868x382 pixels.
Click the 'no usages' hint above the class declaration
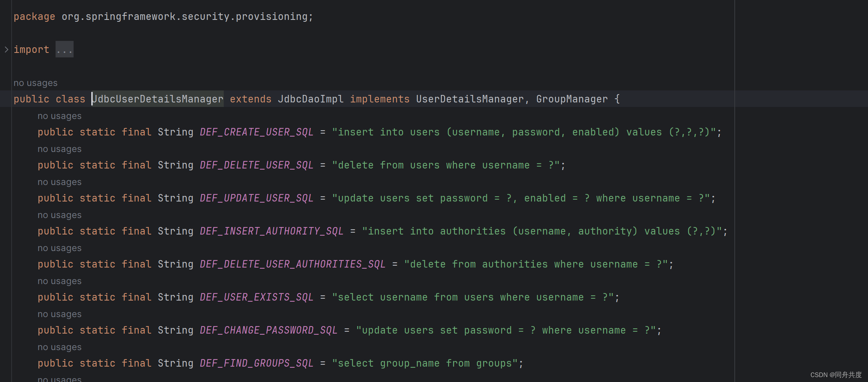pyautogui.click(x=36, y=83)
